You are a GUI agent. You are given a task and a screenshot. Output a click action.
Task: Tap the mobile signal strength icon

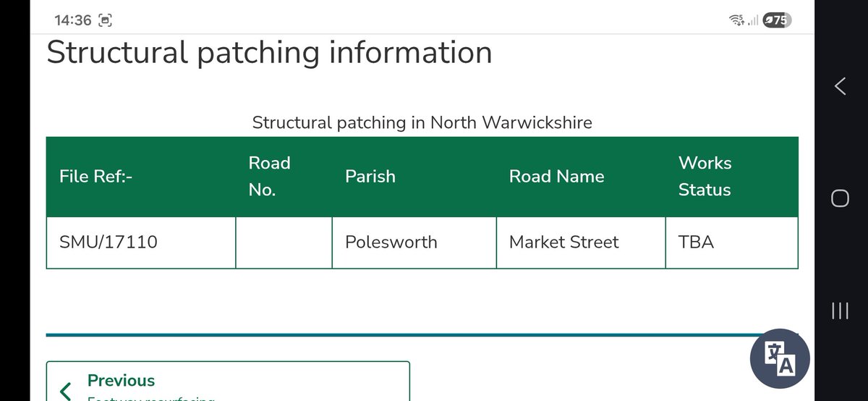pos(753,20)
